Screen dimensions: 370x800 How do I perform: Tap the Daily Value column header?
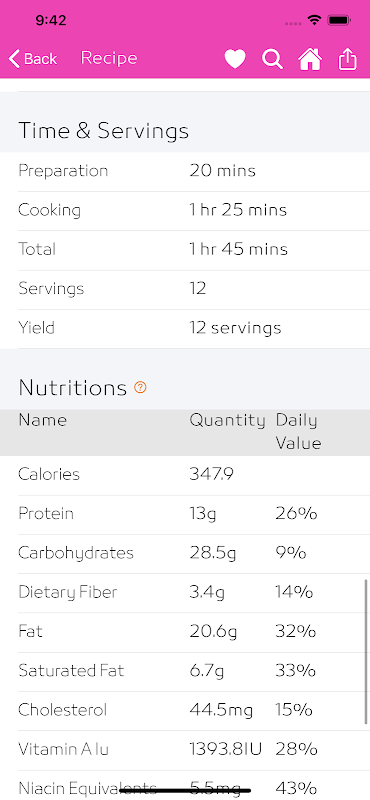coord(299,432)
